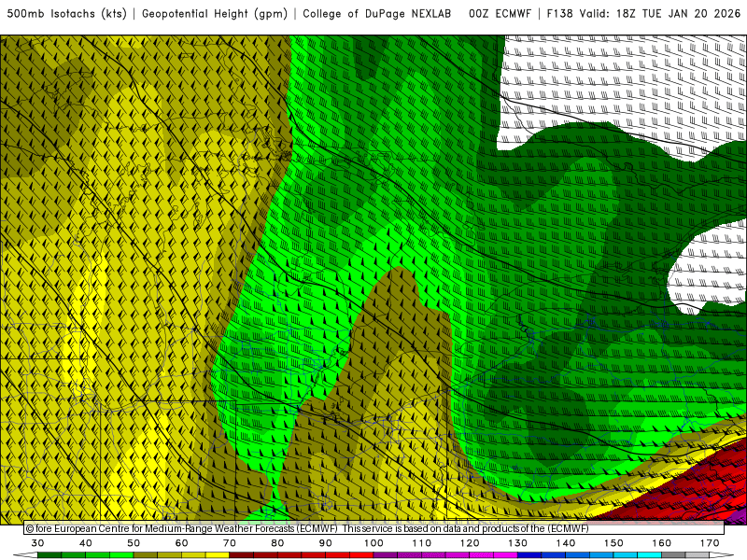This screenshot has width=747, height=560.
Task: Click the '80' label on the color scale
Action: pos(277,543)
